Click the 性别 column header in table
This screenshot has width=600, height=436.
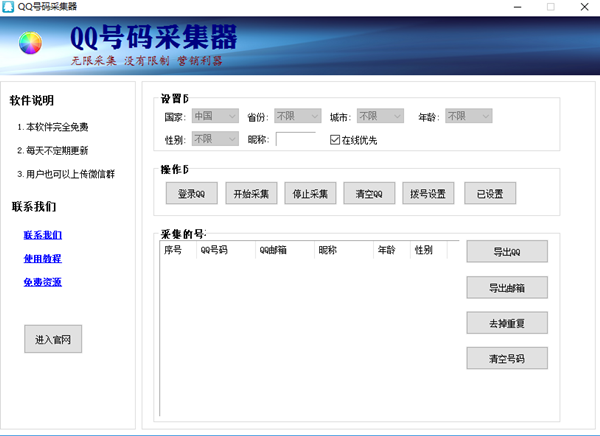[x=429, y=250]
